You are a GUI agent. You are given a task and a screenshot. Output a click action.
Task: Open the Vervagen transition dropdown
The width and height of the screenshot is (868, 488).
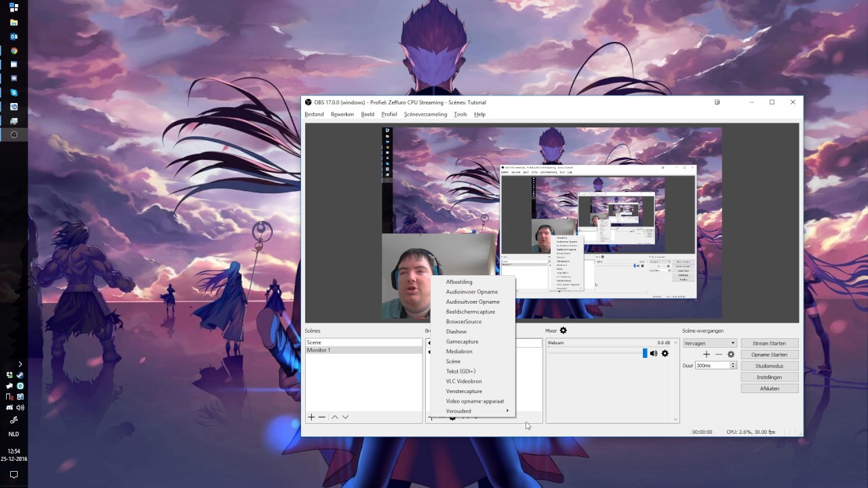point(709,343)
